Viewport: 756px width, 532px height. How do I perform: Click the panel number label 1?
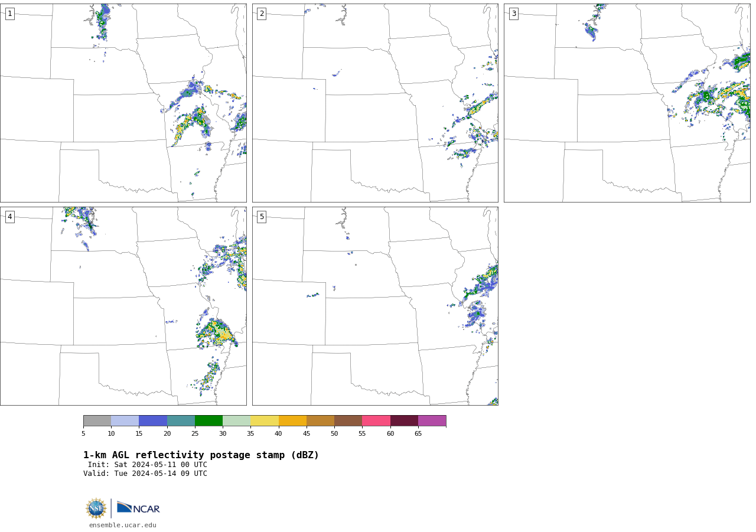[x=9, y=14]
